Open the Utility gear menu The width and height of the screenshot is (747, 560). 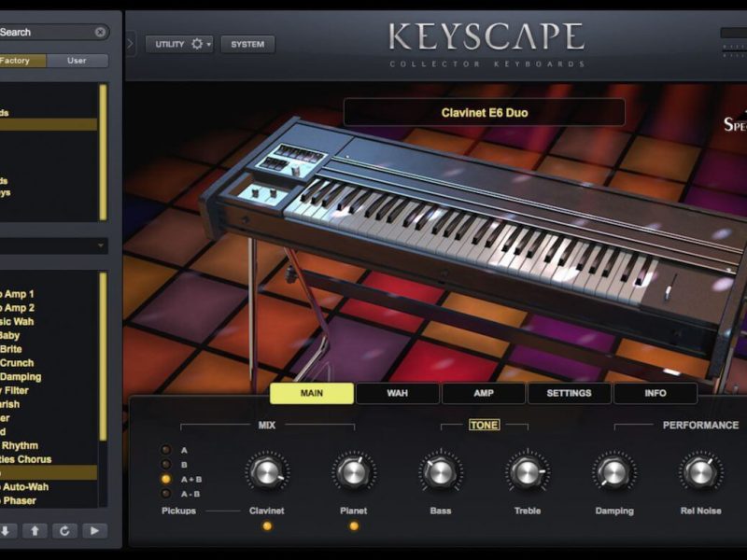(x=179, y=44)
